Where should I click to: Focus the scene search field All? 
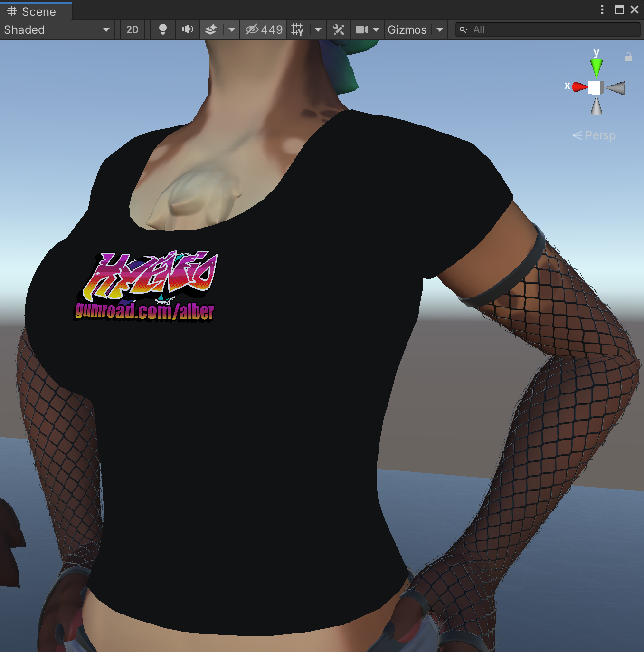point(548,29)
